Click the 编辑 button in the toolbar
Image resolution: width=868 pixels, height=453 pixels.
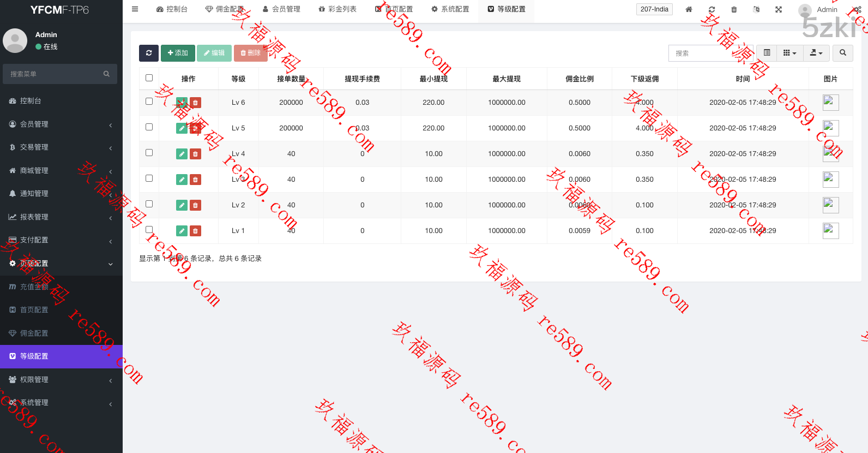tap(214, 53)
